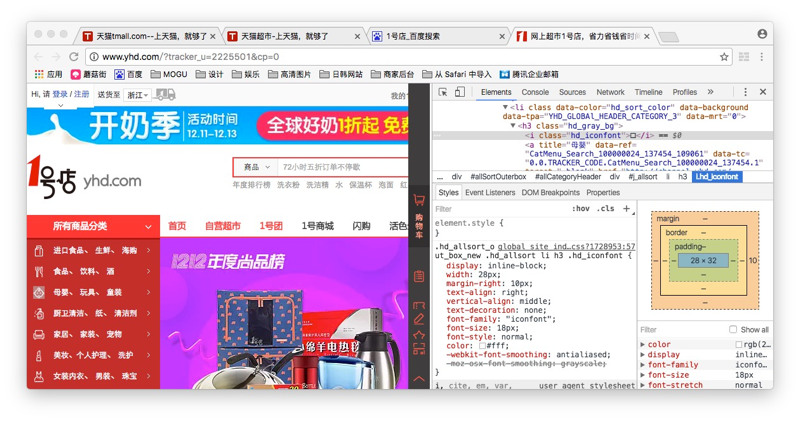Bookmark this page with the star icon

click(x=724, y=57)
